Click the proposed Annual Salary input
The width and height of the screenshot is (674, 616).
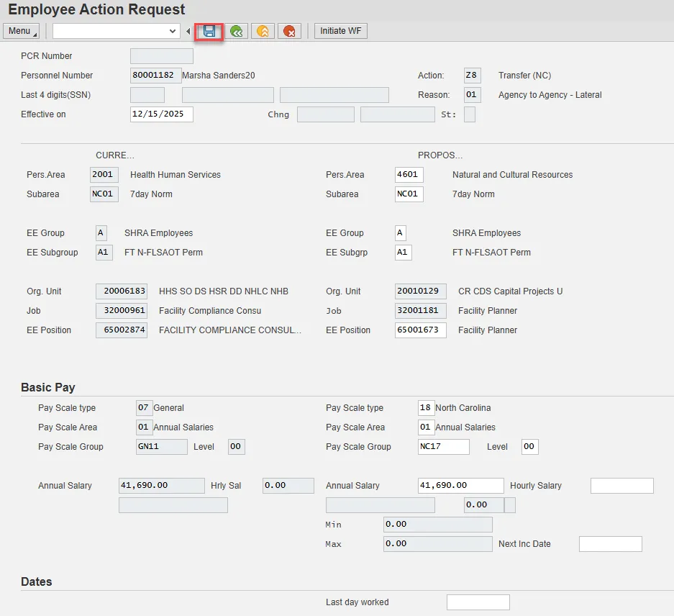click(x=460, y=486)
